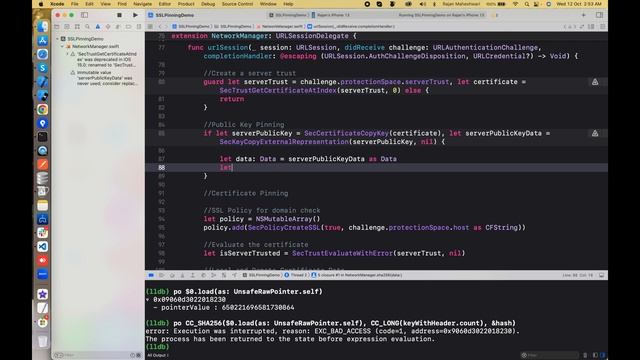
Task: Open the Project navigator folder icon
Action: pyautogui.click(x=57, y=27)
